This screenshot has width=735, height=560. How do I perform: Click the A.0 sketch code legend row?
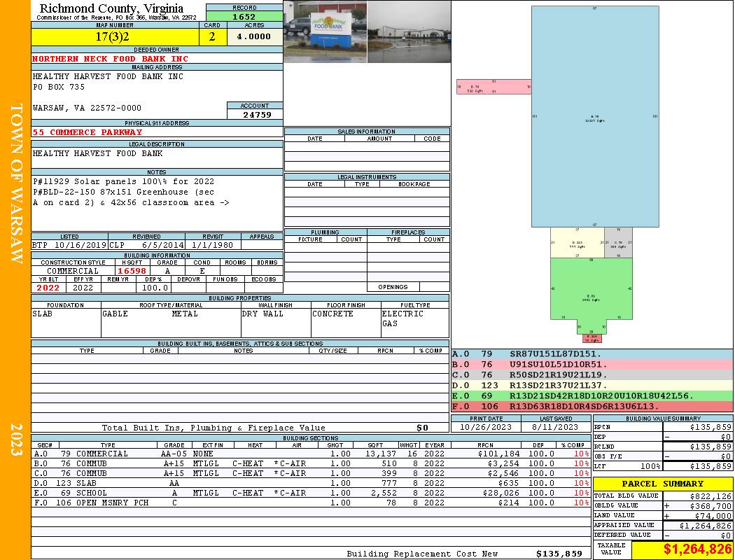click(x=592, y=353)
